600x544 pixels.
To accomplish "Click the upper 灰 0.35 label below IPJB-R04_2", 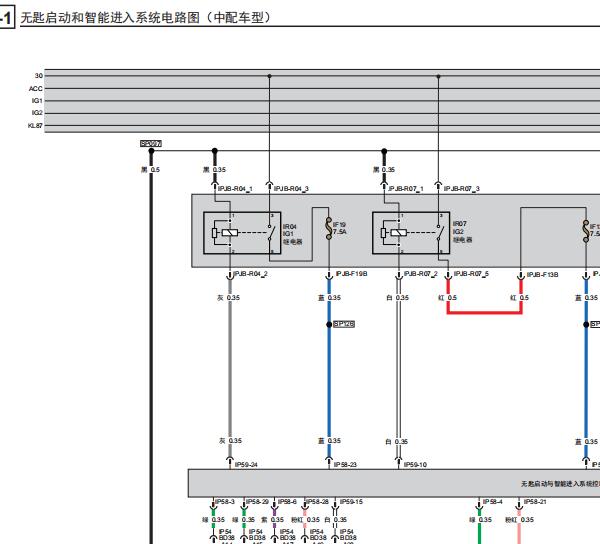I will 228,298.
